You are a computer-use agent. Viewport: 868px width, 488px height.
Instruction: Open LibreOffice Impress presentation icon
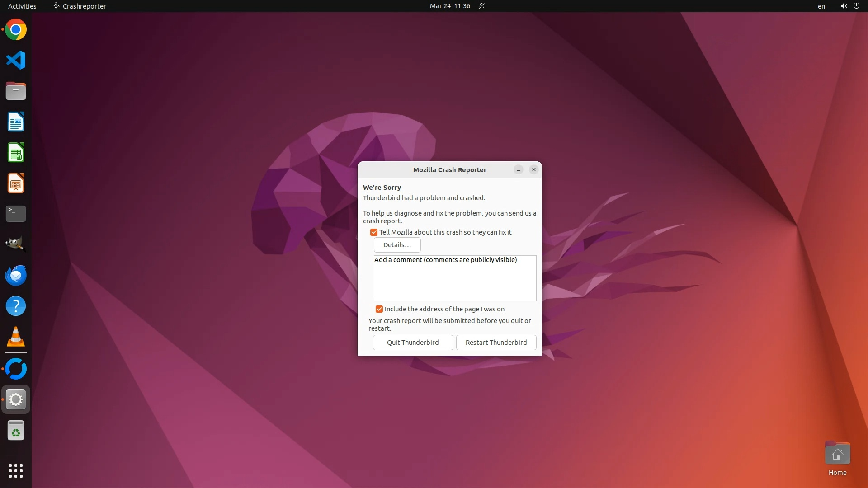click(16, 183)
